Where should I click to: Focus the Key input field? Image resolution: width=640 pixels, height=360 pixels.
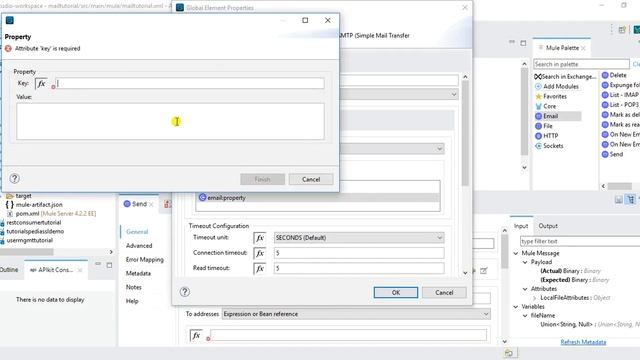(x=190, y=83)
